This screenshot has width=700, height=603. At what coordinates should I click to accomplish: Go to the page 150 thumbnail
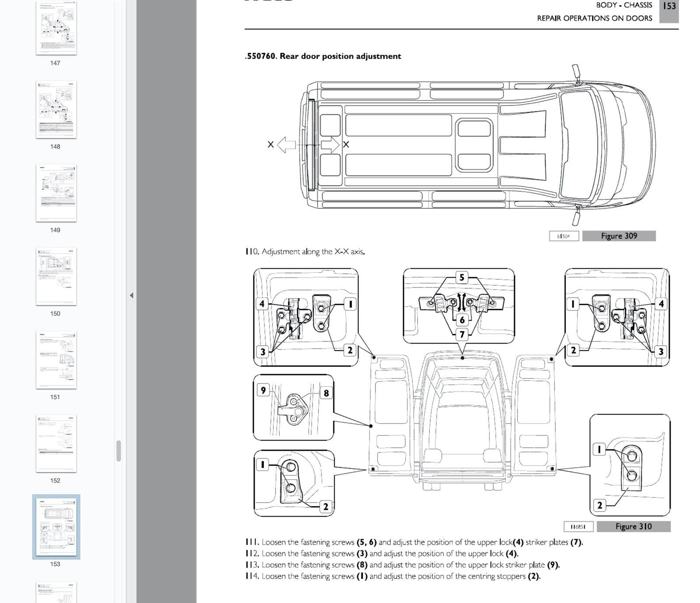56,277
